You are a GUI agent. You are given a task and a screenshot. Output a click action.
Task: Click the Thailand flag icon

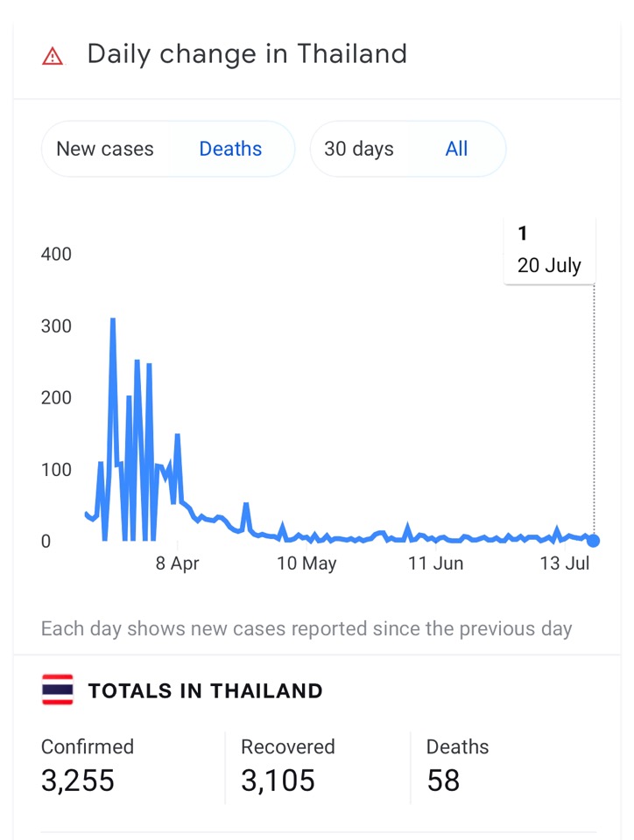(57, 689)
